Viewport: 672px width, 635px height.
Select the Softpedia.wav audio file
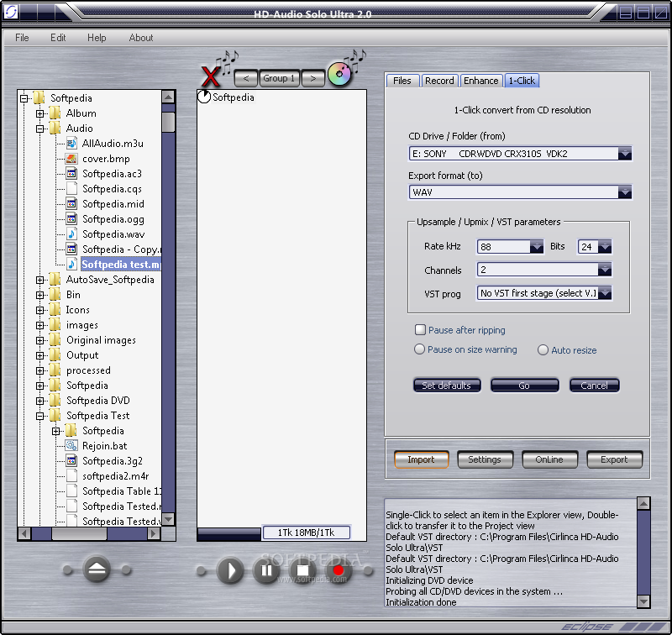(113, 234)
